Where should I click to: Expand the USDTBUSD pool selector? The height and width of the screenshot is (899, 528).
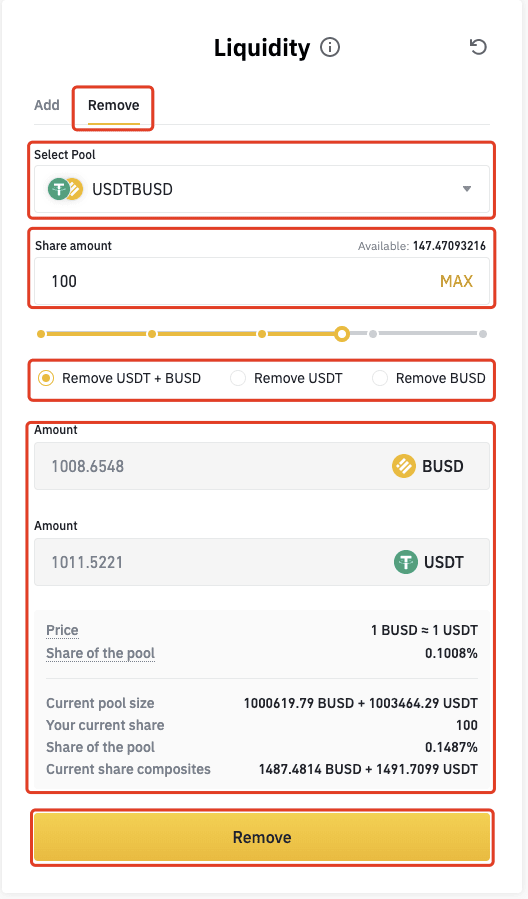point(261,189)
